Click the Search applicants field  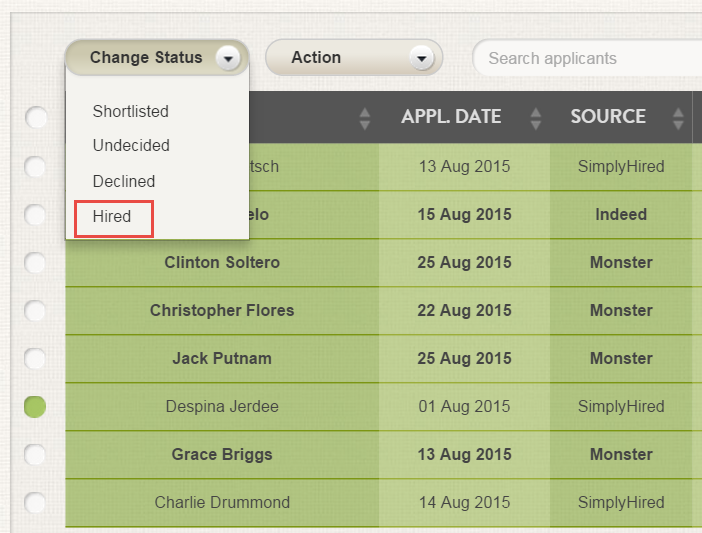coord(590,59)
